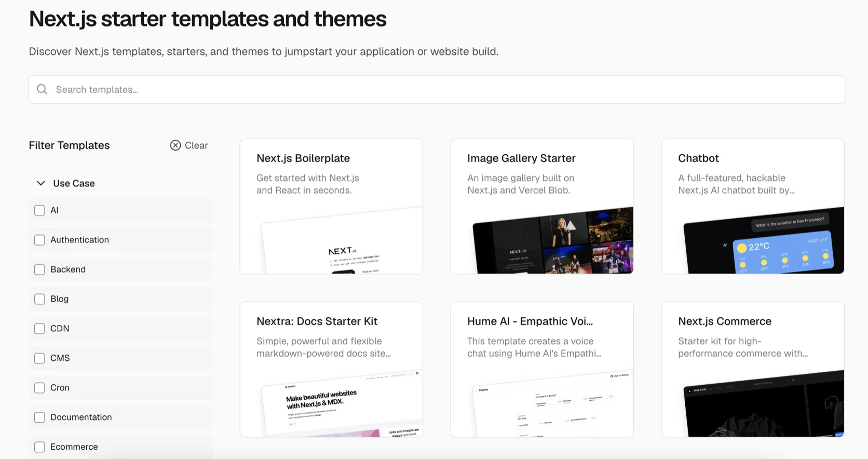Select the Blog filter checkbox
This screenshot has width=868, height=459.
(x=39, y=299)
